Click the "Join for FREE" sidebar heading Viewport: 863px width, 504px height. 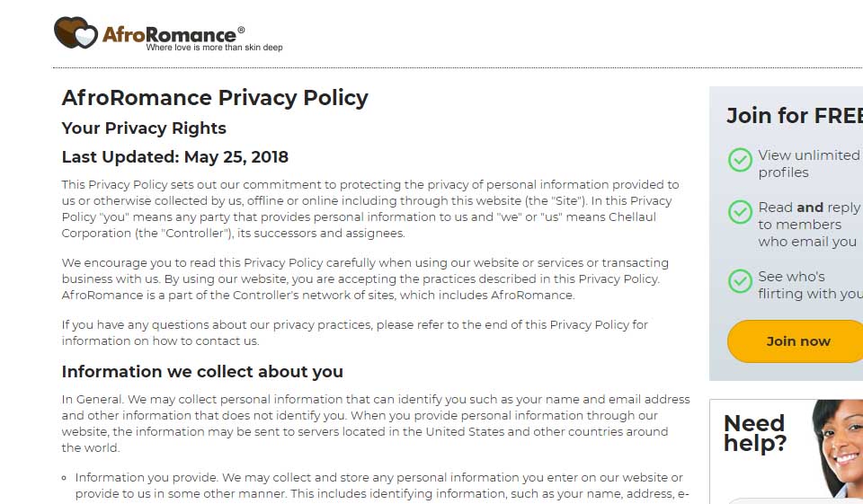pos(793,116)
